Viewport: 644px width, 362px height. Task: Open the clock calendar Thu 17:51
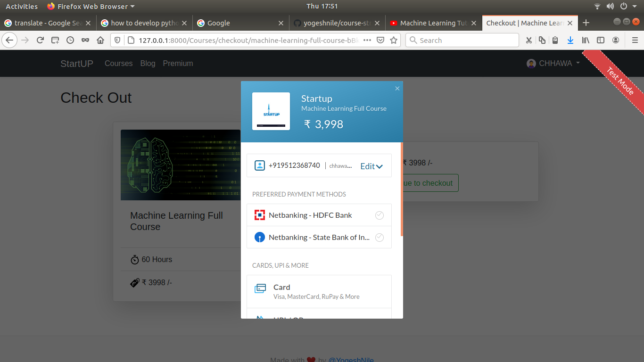[322, 6]
